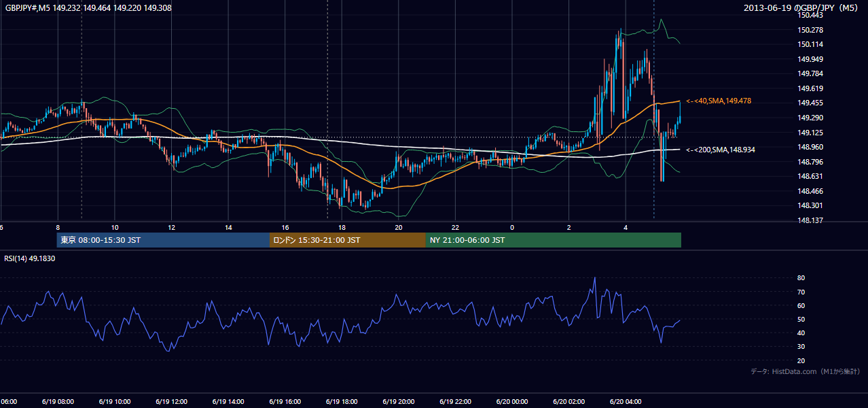This screenshot has width=868, height=408.
Task: Click the 6/20 02:00 date label
Action: coord(569,402)
